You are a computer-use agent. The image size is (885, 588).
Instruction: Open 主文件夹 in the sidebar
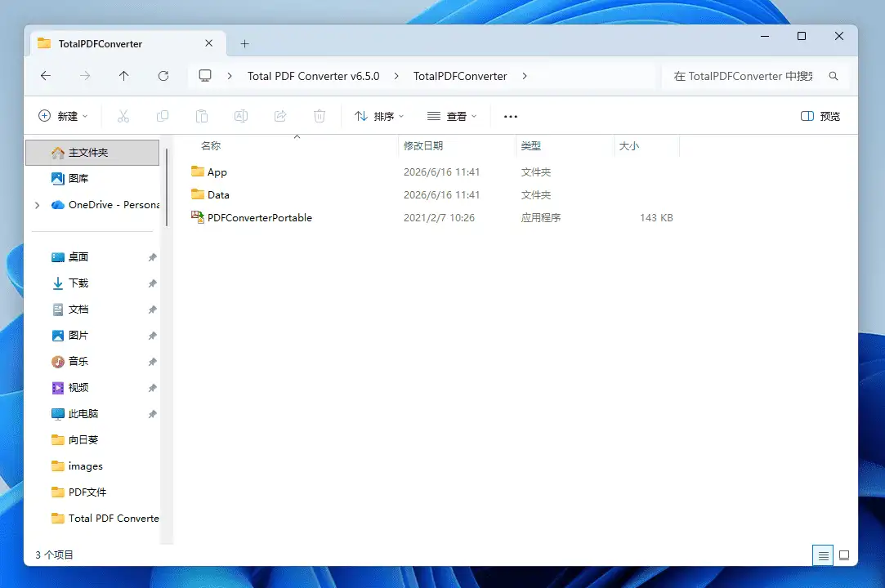coord(92,153)
